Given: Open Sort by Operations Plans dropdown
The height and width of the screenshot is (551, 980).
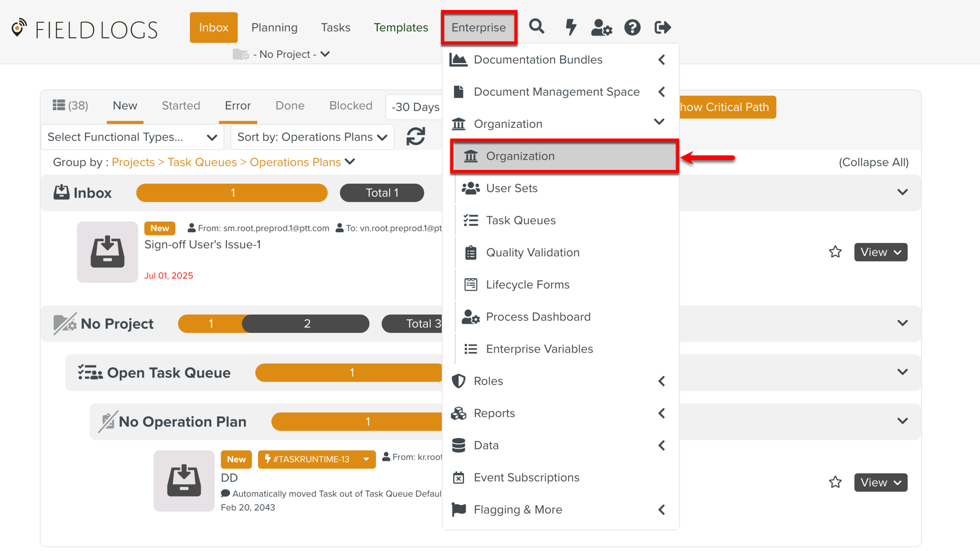Looking at the screenshot, I should click(312, 137).
